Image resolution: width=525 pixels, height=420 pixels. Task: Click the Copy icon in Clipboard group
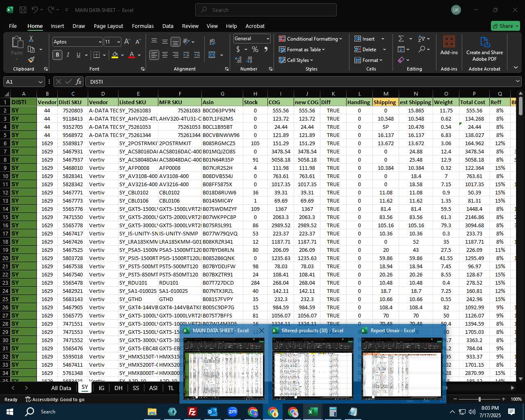click(x=31, y=49)
